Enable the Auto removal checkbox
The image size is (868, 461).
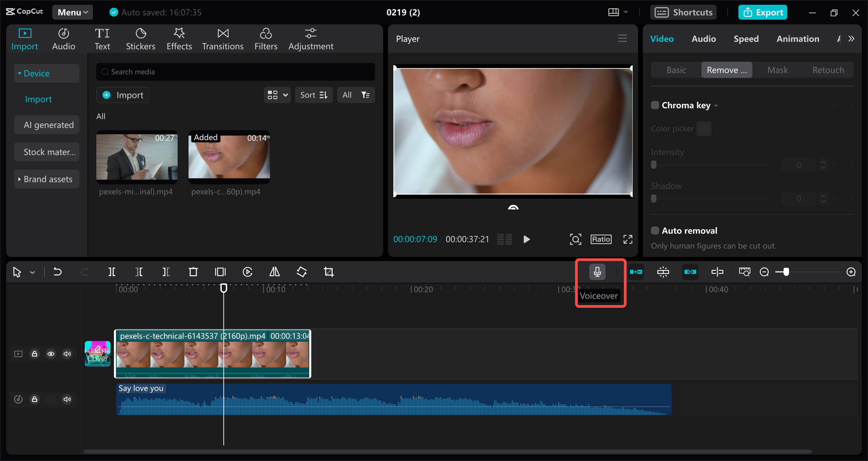pos(655,230)
